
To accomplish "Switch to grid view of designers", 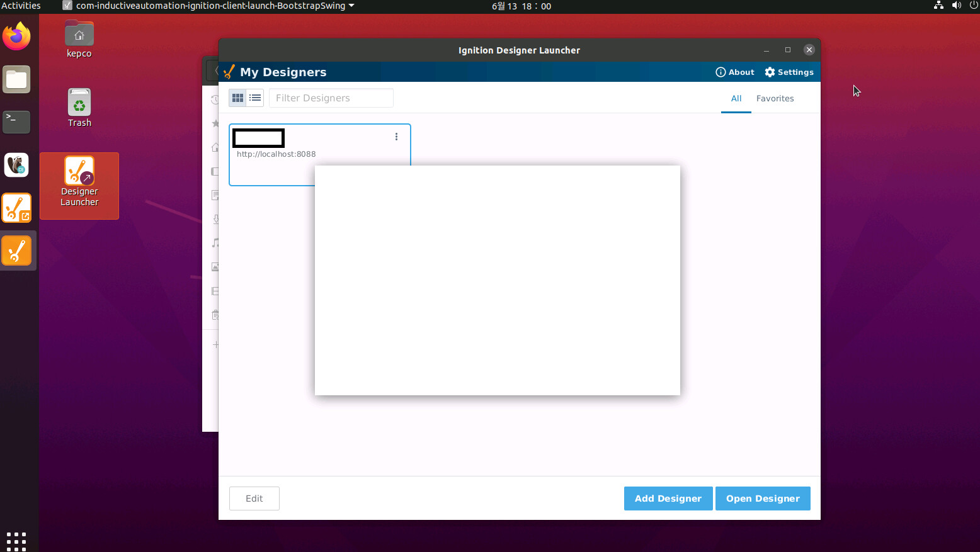I will tap(237, 98).
